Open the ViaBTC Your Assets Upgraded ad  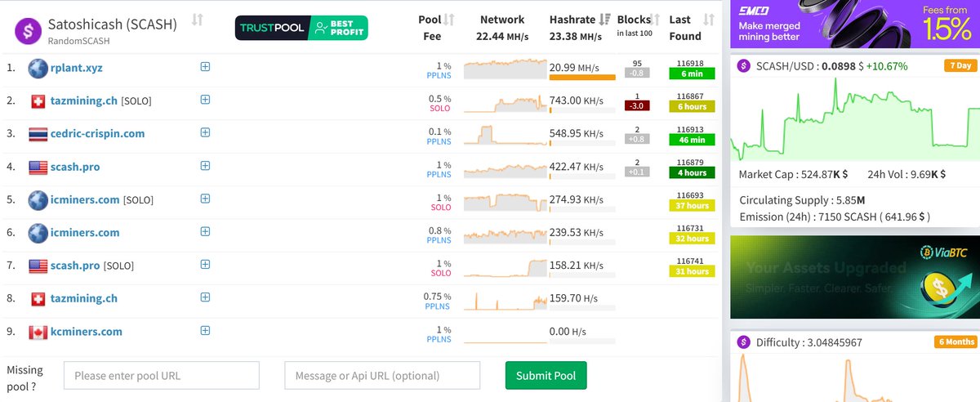click(853, 277)
